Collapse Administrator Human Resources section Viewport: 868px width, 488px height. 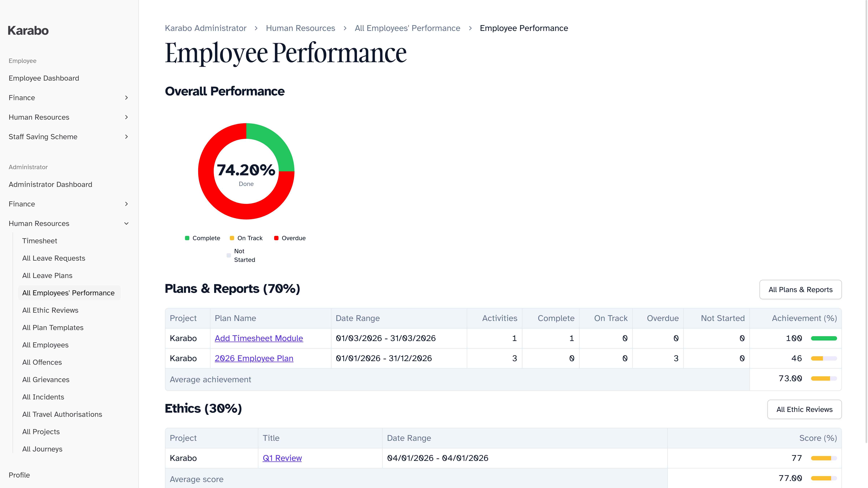(126, 224)
